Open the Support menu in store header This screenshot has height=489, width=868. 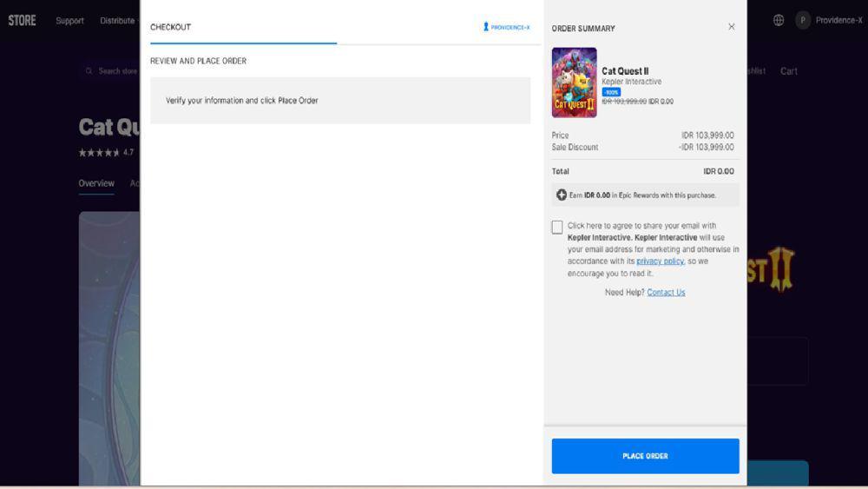pyautogui.click(x=69, y=21)
